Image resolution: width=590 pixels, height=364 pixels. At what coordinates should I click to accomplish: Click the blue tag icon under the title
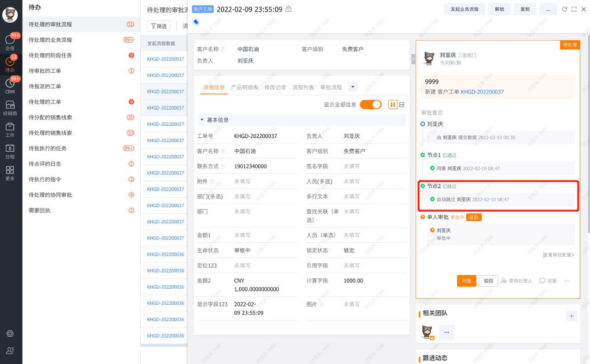coord(196,22)
